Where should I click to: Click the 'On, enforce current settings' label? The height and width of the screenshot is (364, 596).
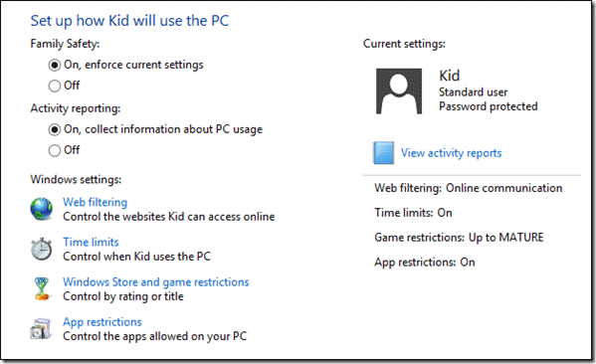(x=133, y=65)
